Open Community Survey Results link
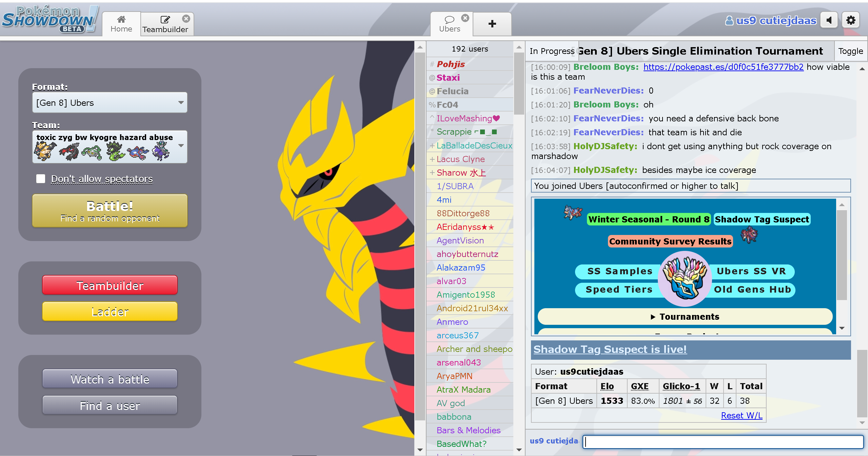 point(670,241)
